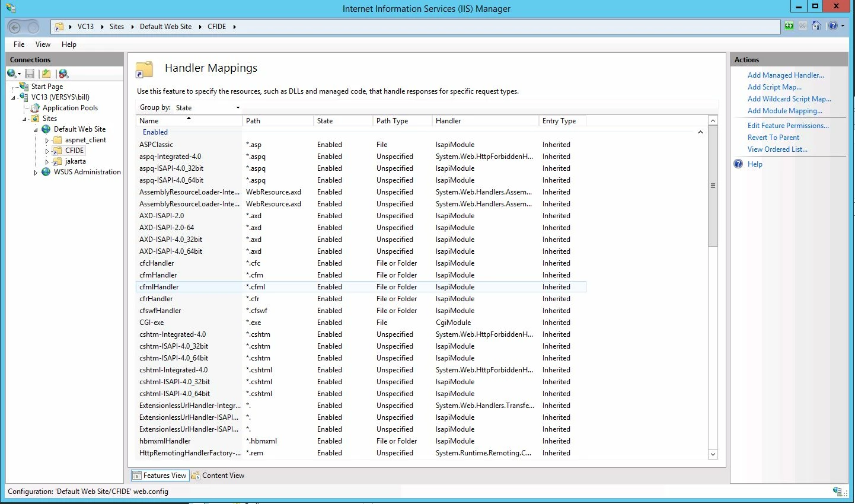Click Revert To Parent link
This screenshot has width=855, height=504.
point(773,137)
